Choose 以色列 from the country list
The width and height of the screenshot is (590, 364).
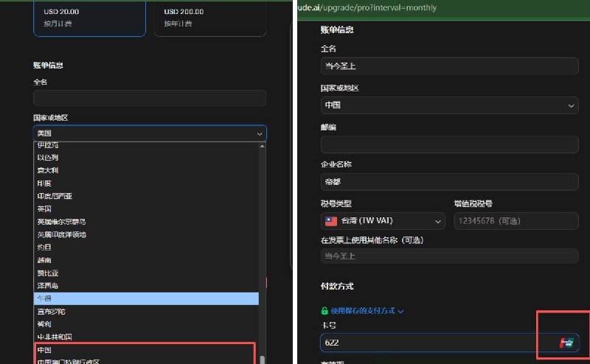[x=146, y=157]
